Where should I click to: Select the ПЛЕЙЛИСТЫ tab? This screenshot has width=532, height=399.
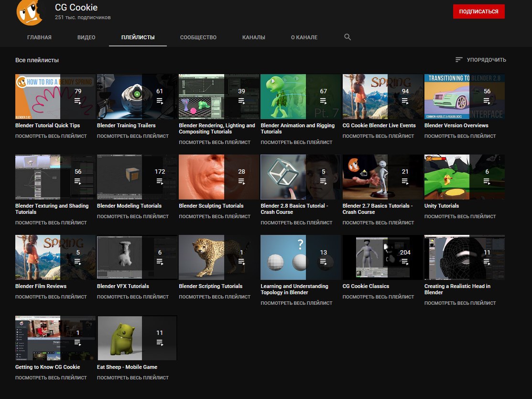pyautogui.click(x=138, y=37)
